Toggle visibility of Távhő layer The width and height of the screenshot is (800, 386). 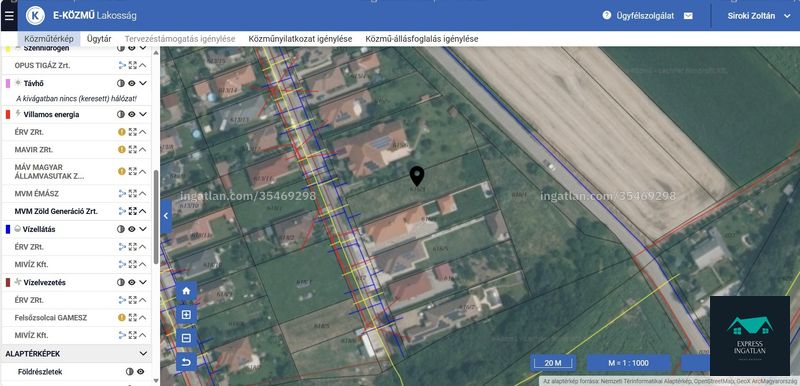[x=132, y=83]
